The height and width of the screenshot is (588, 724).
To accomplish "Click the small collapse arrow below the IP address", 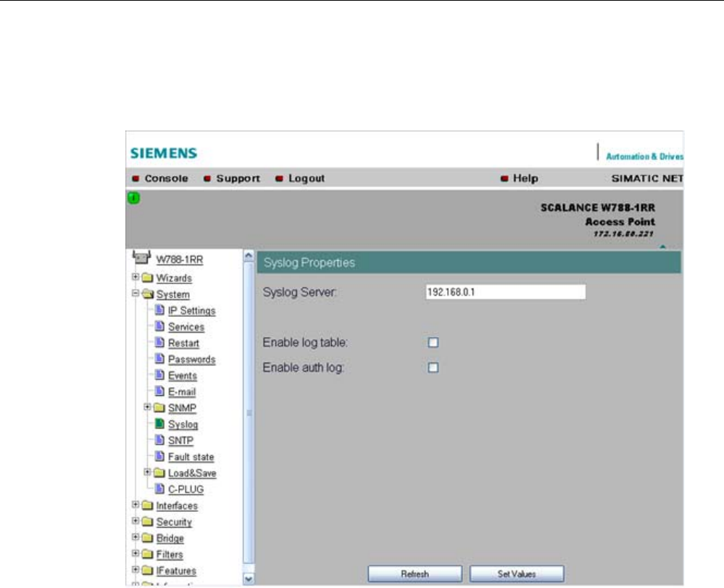I will [662, 247].
